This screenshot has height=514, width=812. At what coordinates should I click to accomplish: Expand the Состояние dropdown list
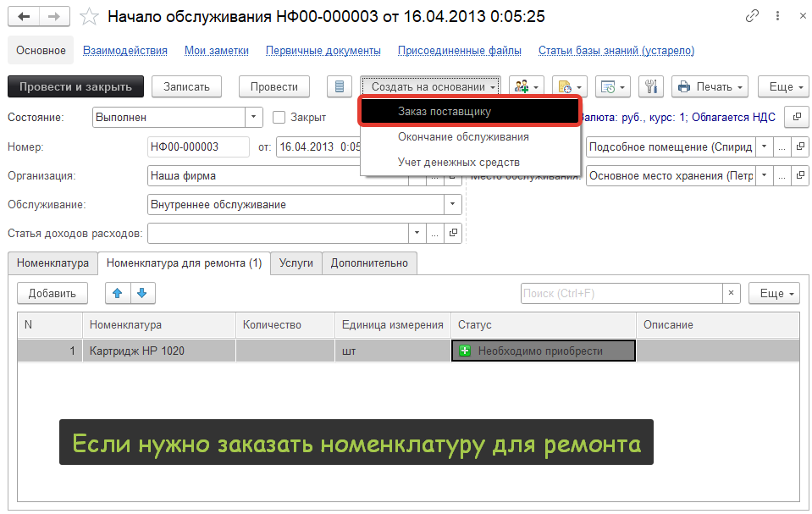coord(254,118)
